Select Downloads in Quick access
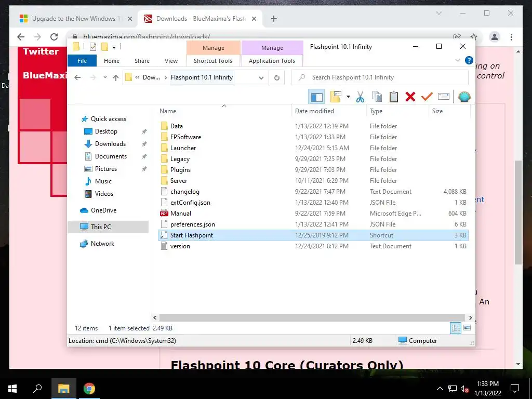The width and height of the screenshot is (532, 399). coord(110,144)
